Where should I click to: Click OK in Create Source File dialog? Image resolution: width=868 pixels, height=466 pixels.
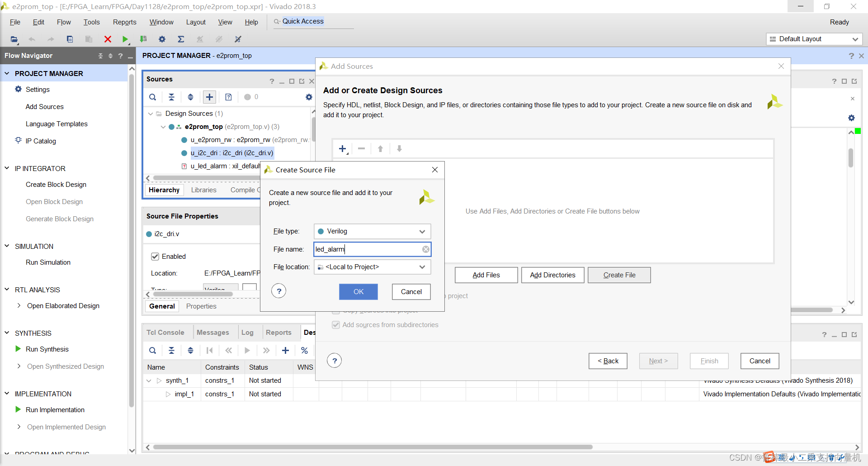(359, 292)
